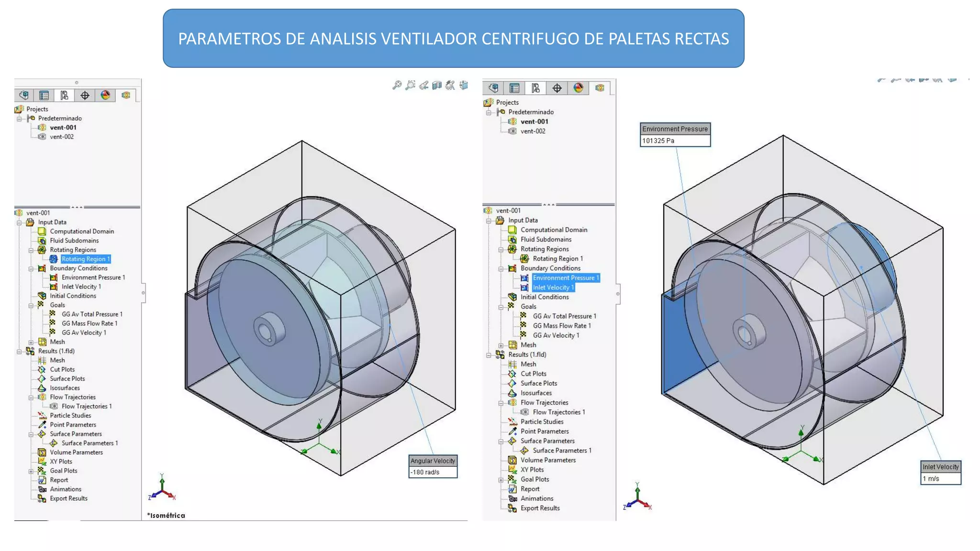This screenshot has height=551, width=980.
Task: Open Cut Plots in right results tree
Action: 533,374
